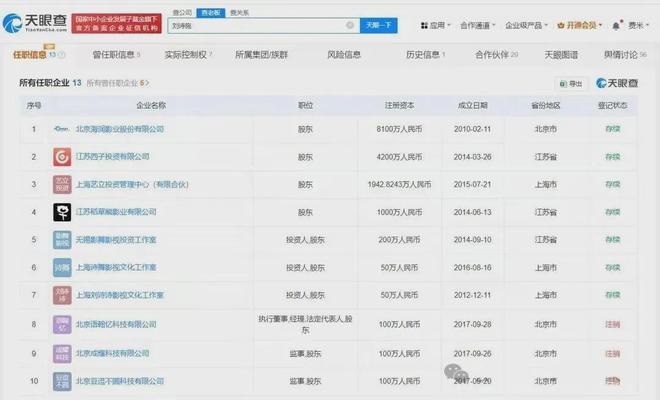This screenshot has width=660, height=400.
Task: Click the 企业名称 column header
Action: pos(151,105)
